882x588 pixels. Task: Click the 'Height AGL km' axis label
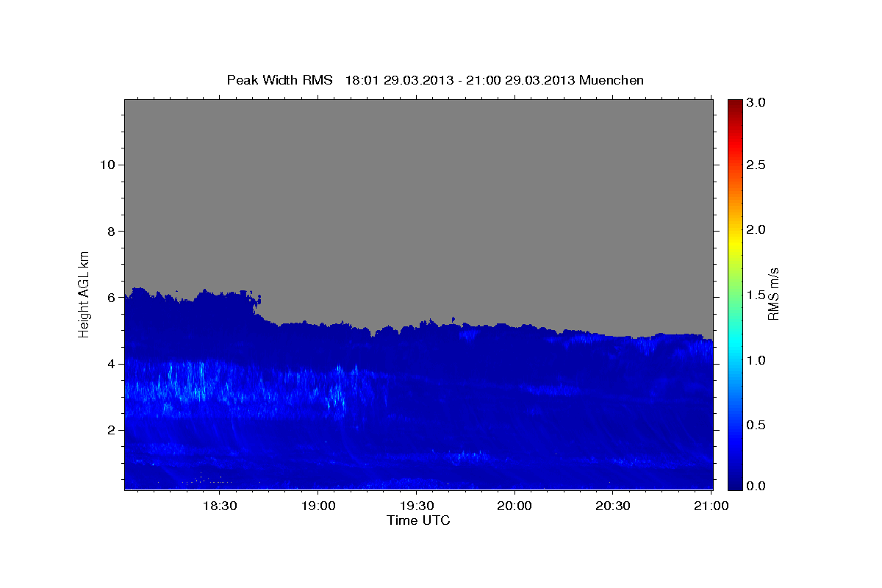click(x=85, y=294)
